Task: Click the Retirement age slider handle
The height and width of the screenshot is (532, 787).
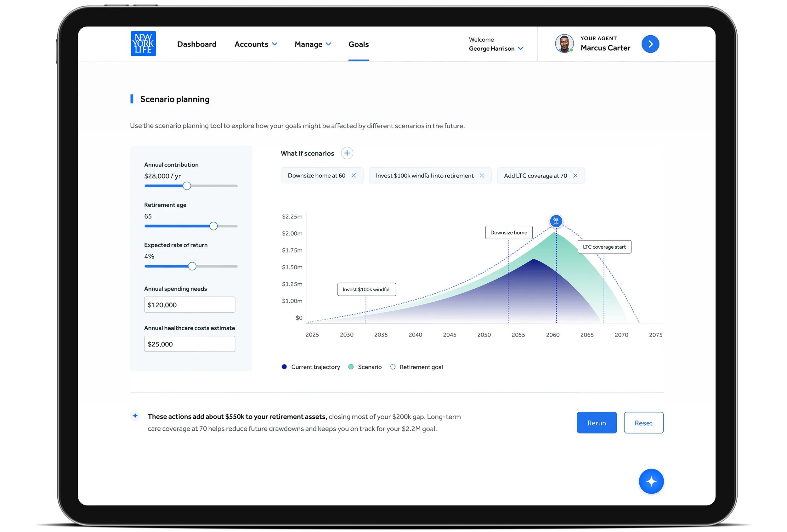Action: tap(213, 226)
